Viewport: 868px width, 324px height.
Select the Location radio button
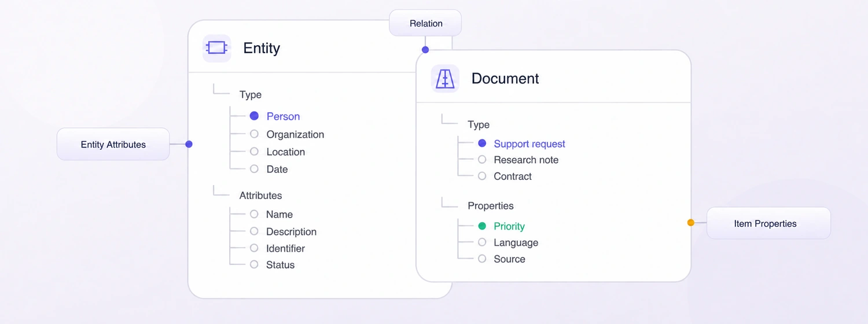[254, 152]
